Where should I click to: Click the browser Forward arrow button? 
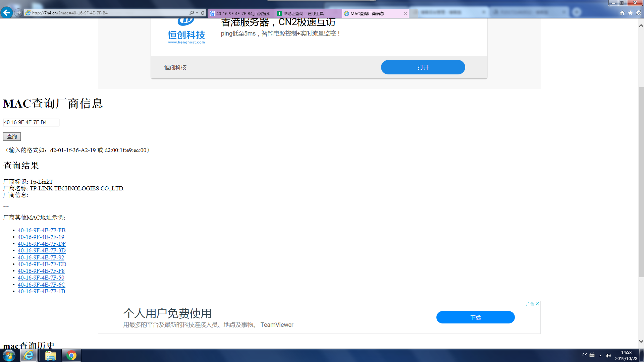point(18,13)
